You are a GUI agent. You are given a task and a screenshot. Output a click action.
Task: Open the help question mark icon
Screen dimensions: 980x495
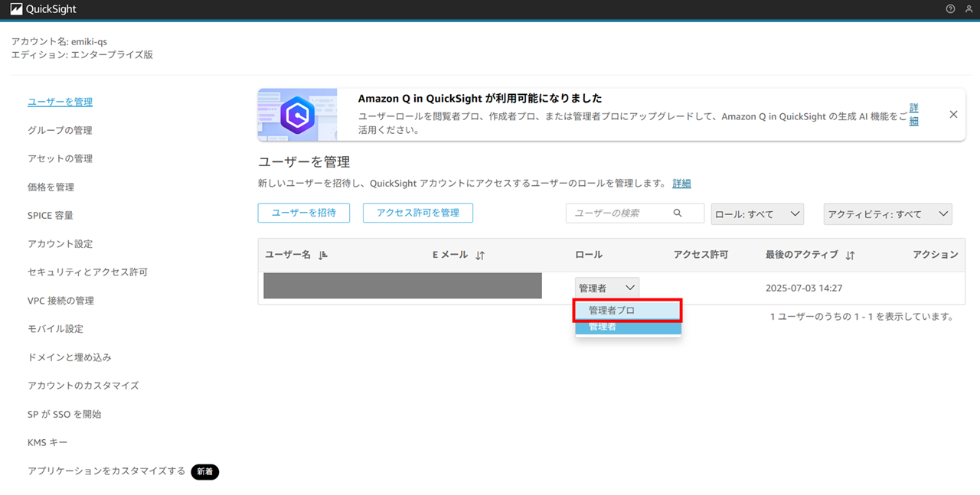coord(951,9)
